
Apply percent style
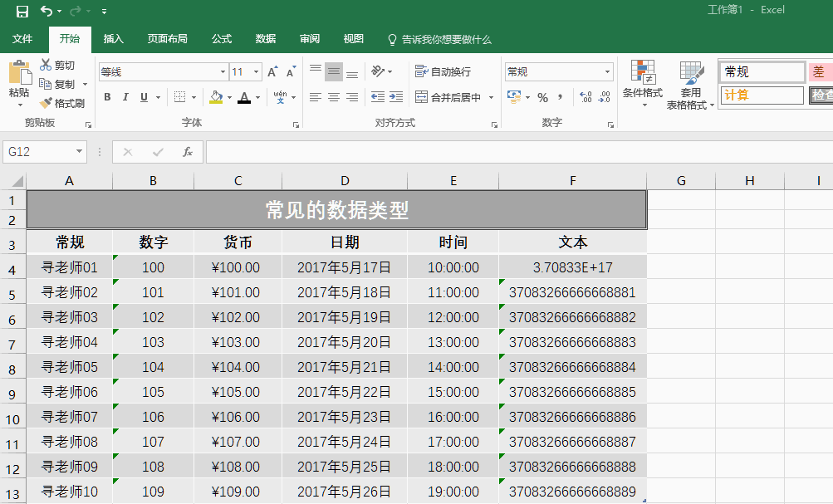542,97
